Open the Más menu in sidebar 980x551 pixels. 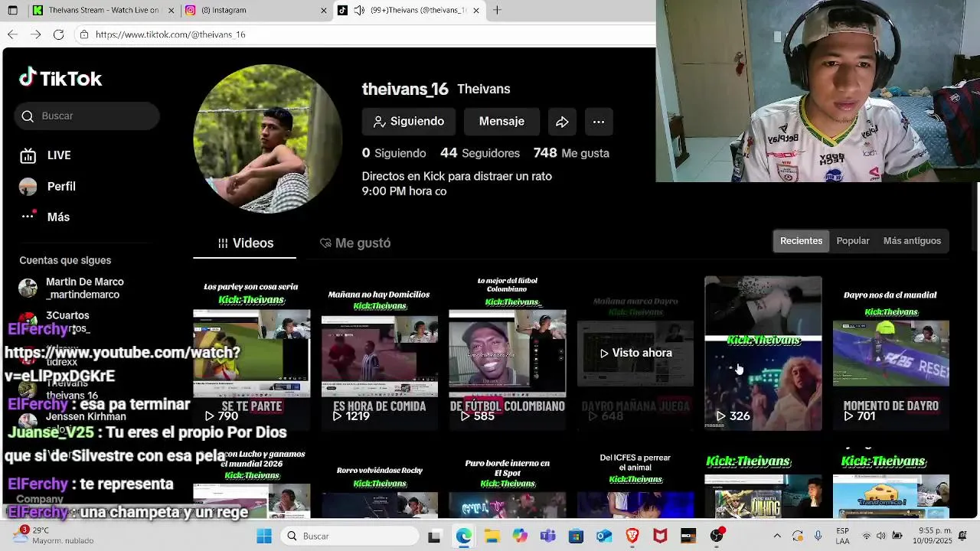[x=44, y=217]
